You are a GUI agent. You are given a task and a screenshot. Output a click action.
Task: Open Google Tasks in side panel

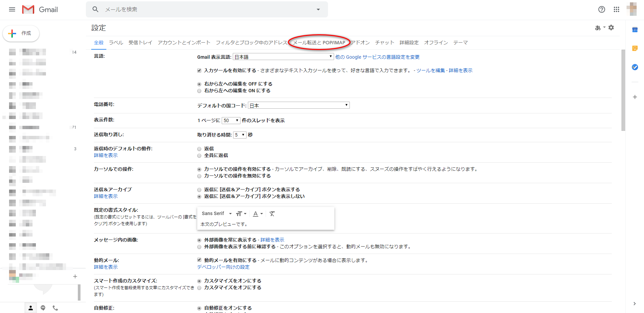pyautogui.click(x=635, y=67)
